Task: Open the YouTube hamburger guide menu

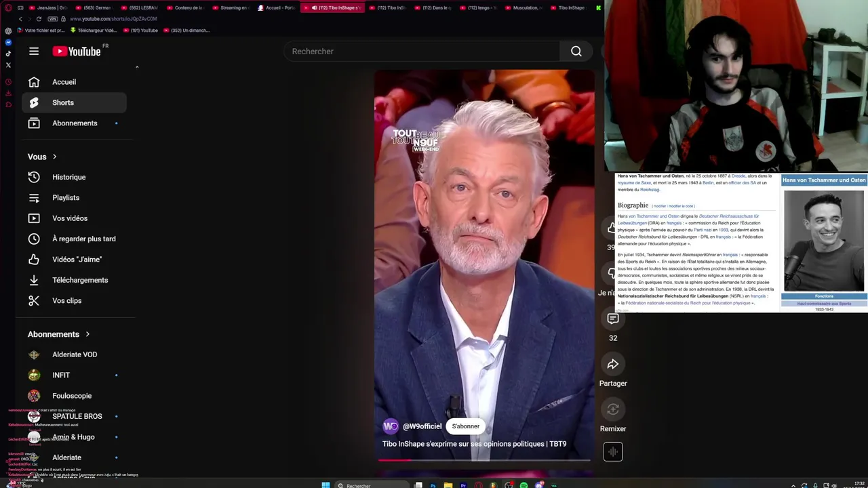Action: pyautogui.click(x=34, y=52)
